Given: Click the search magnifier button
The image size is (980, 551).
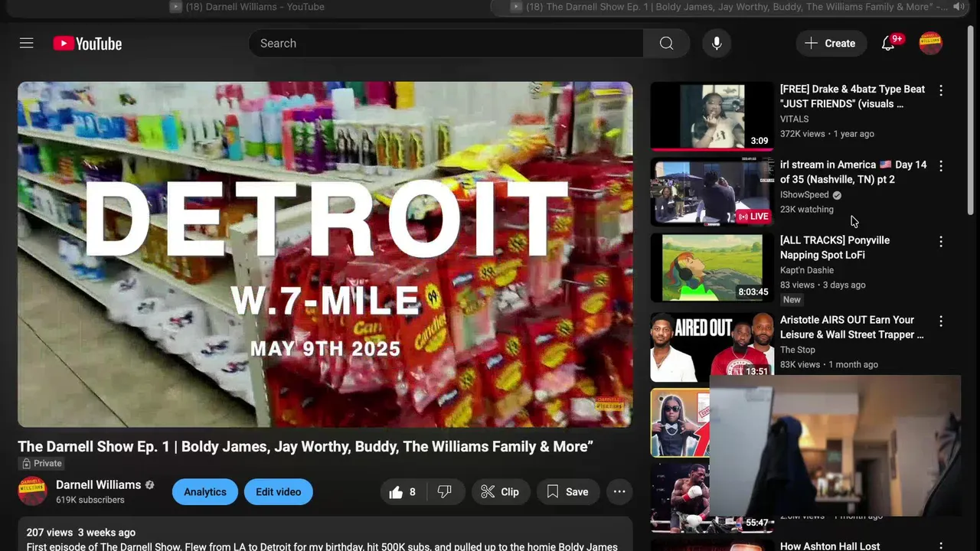Looking at the screenshot, I should coord(666,44).
